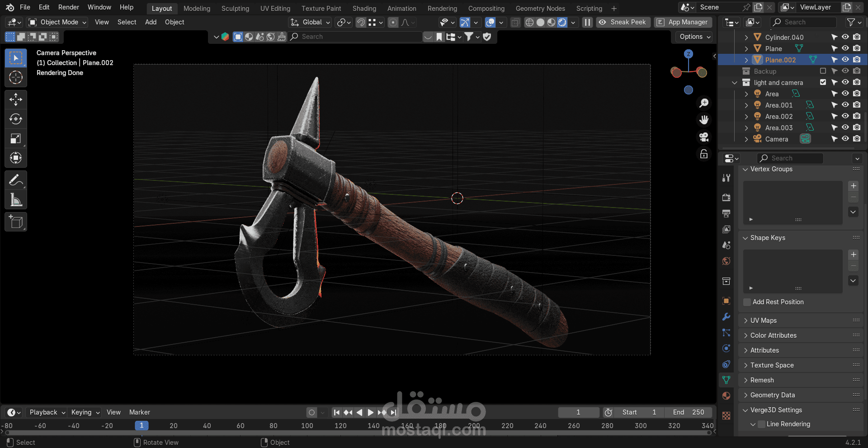Viewport: 868px width, 448px height.
Task: Expand the Color Attributes panel
Action: [774, 335]
